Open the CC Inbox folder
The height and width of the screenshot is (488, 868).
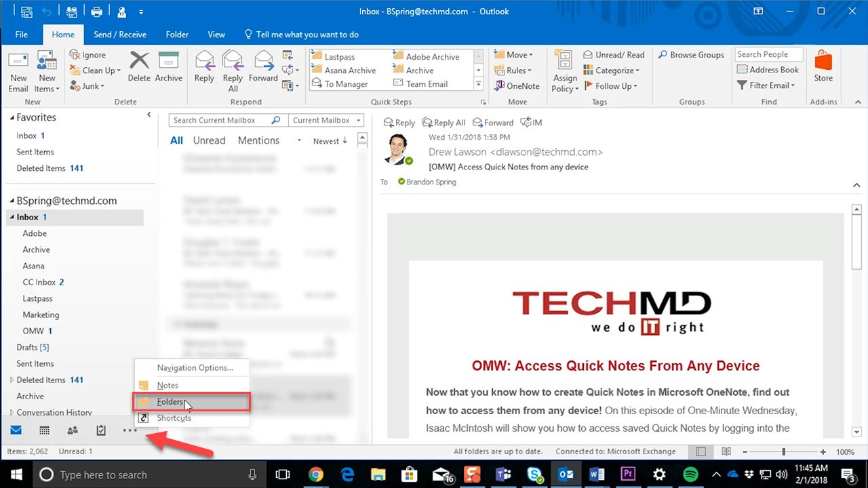pos(43,283)
